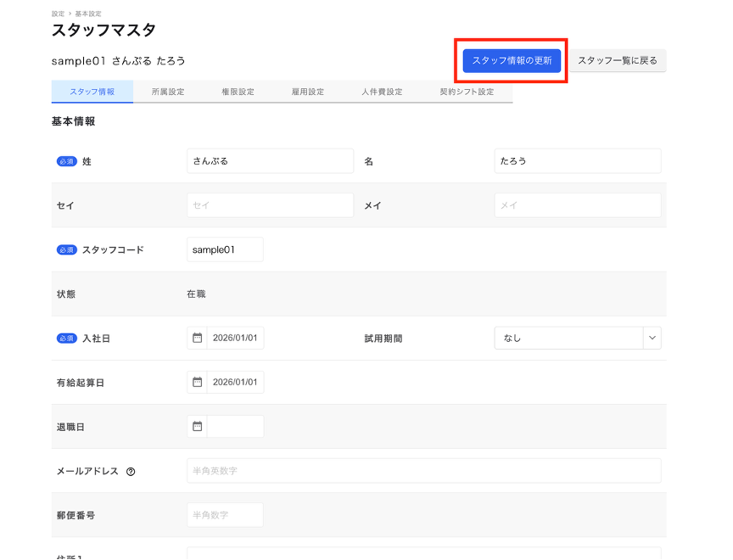The image size is (733, 560).
Task: Focus the 姓 input field
Action: pyautogui.click(x=270, y=161)
